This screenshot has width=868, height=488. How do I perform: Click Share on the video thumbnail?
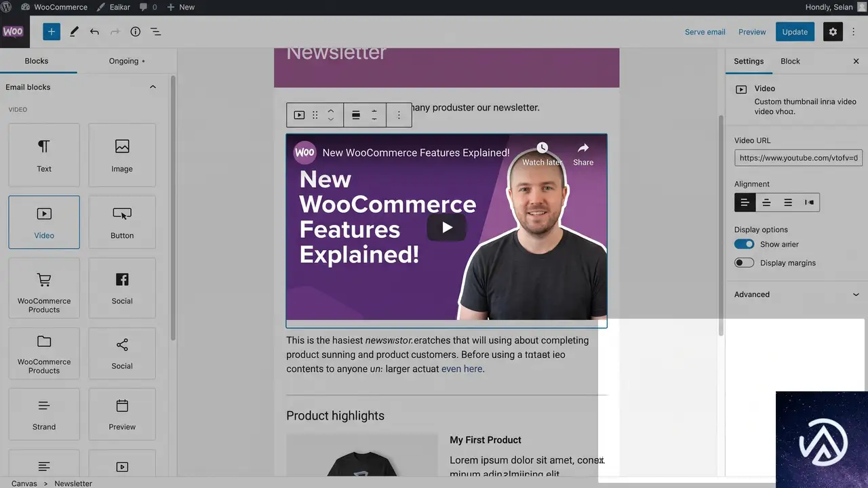point(583,155)
